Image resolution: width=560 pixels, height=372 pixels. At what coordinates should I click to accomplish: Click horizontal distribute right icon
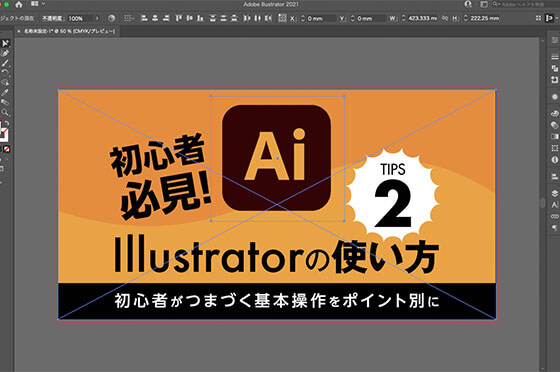268,18
